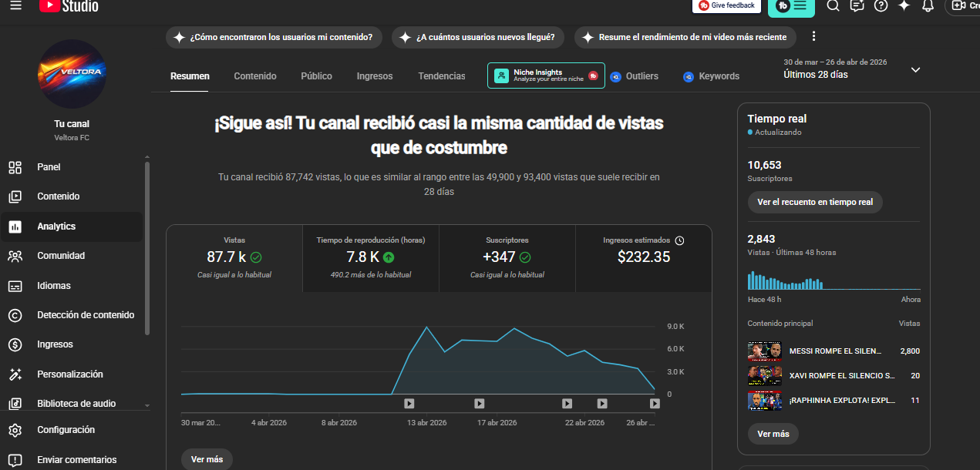Open the TubeBuddy menu button
The image size is (980, 470).
tap(791, 6)
